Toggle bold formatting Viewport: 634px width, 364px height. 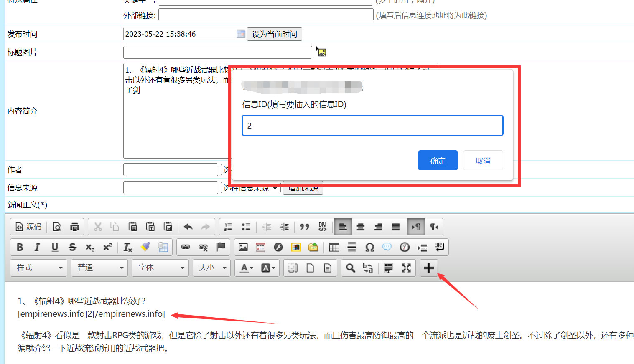[x=19, y=247]
